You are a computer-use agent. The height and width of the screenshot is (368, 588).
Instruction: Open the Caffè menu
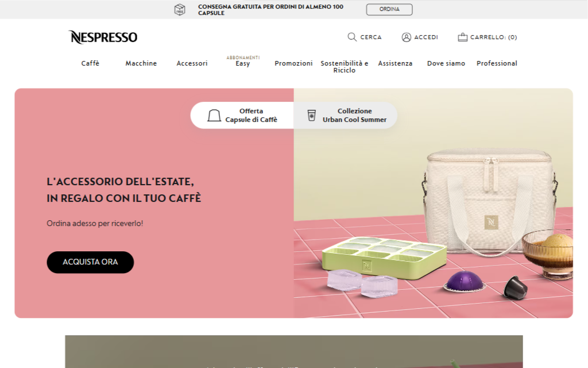coord(90,63)
